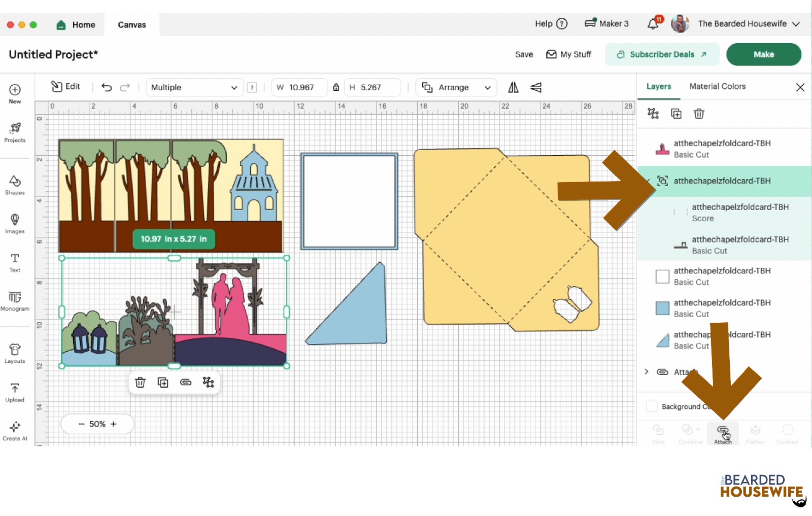Toggle the aspect ratio lock
The height and width of the screenshot is (516, 812).
[336, 87]
